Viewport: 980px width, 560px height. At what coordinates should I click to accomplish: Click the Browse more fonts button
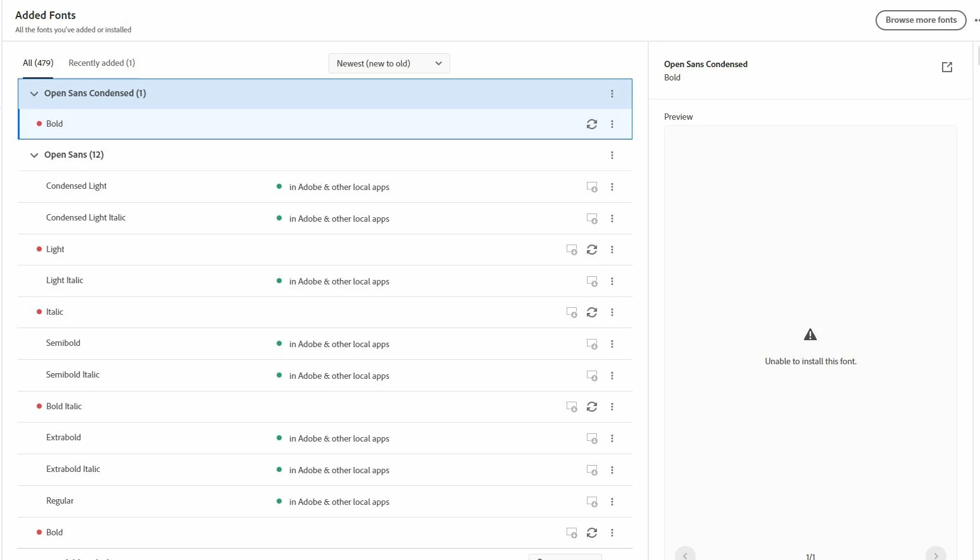[x=921, y=20]
